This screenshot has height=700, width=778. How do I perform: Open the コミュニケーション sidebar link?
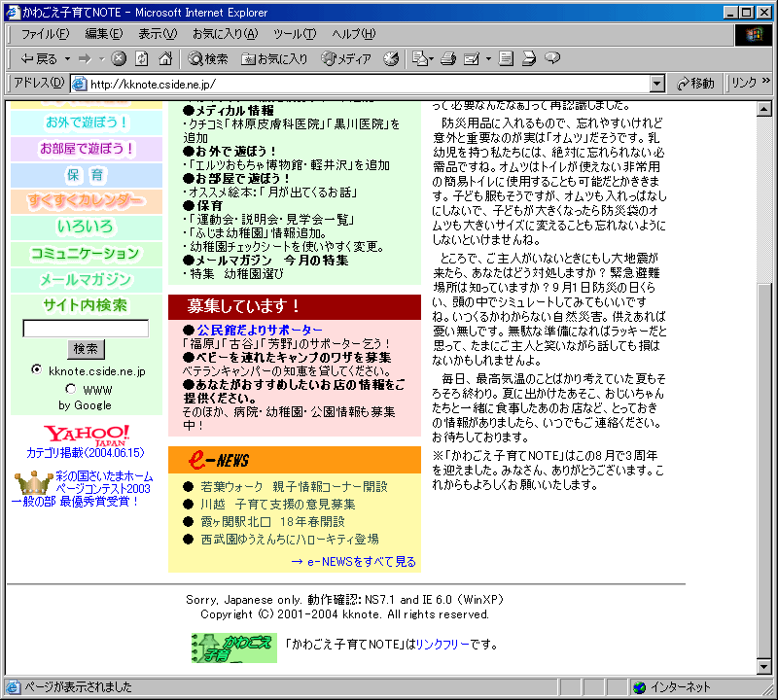point(87,254)
